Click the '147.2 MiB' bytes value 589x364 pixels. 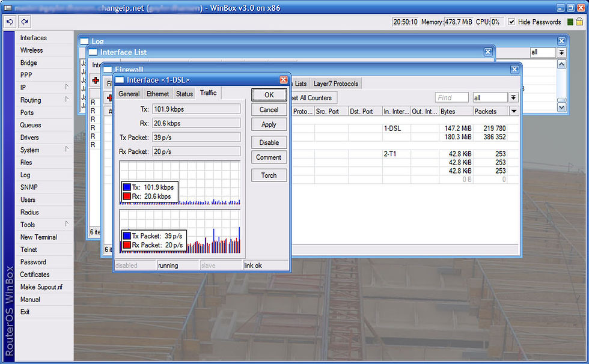pyautogui.click(x=457, y=129)
